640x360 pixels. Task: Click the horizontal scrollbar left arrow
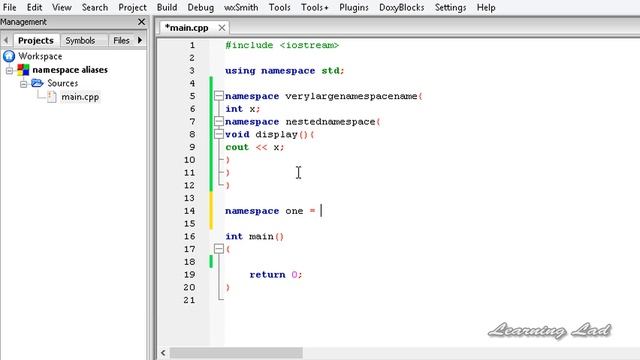(x=163, y=353)
